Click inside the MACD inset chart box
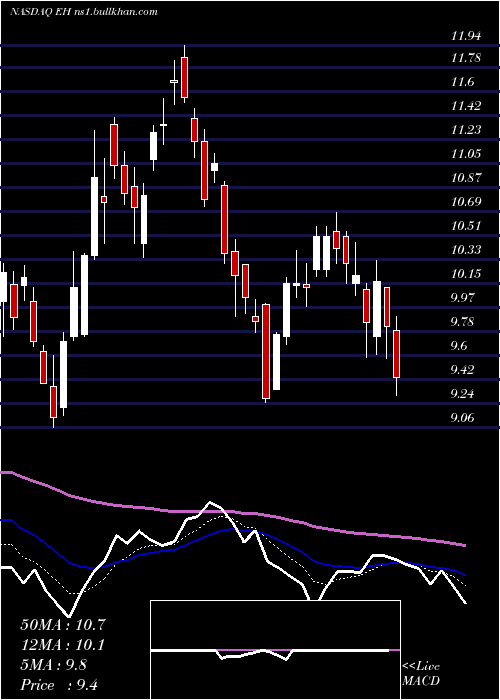Image resolution: width=500 pixels, height=700 pixels. (275, 650)
